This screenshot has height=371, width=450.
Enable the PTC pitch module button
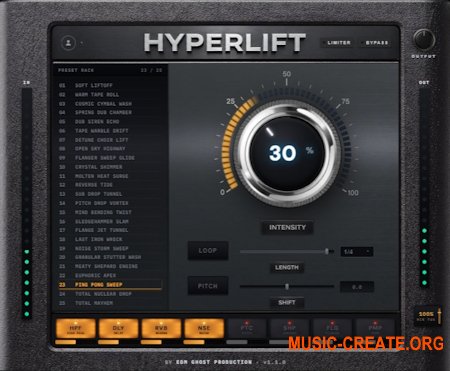tap(247, 328)
